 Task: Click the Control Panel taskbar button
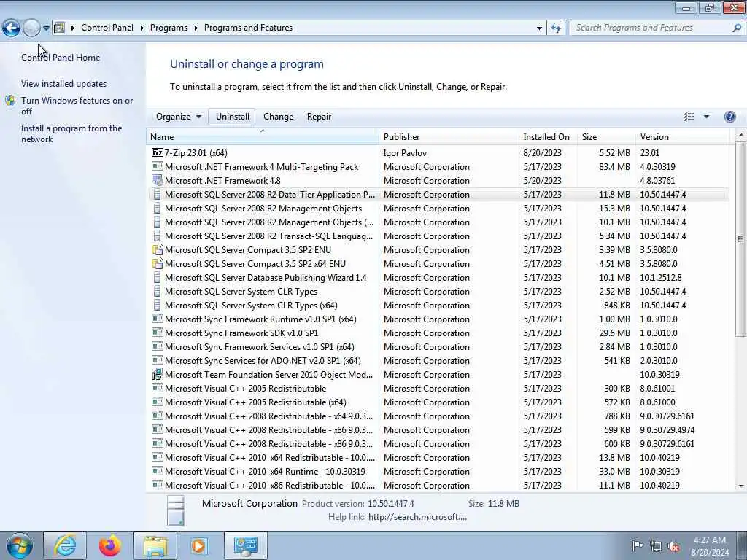[x=245, y=545]
